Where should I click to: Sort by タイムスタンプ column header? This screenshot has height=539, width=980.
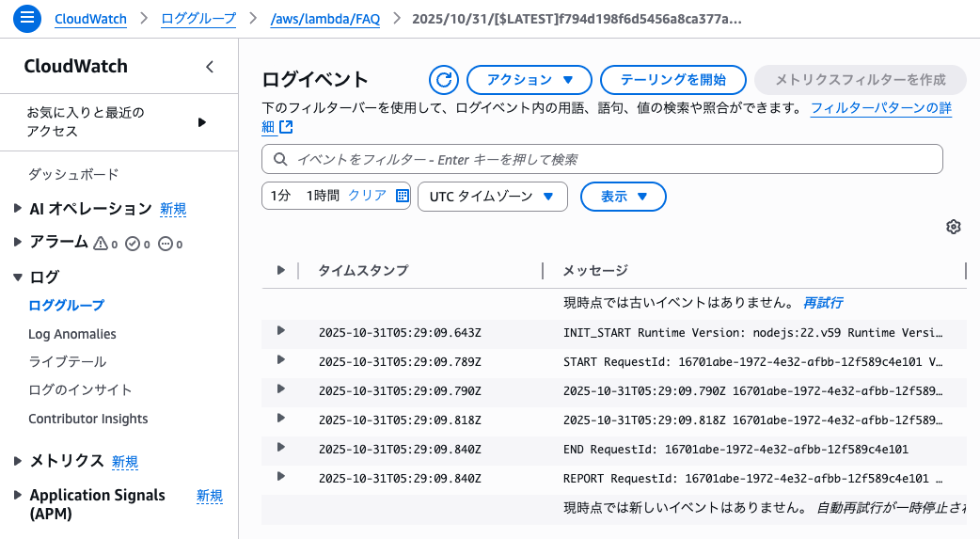tap(363, 270)
